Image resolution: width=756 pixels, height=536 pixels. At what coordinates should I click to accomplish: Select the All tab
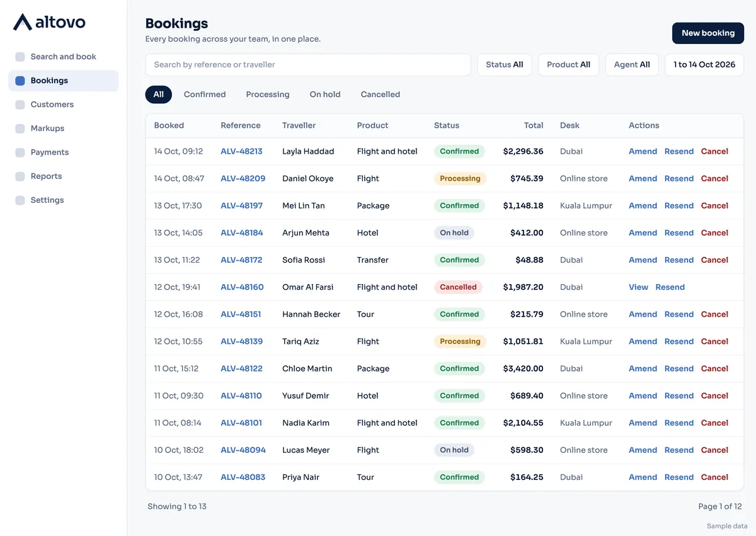158,94
